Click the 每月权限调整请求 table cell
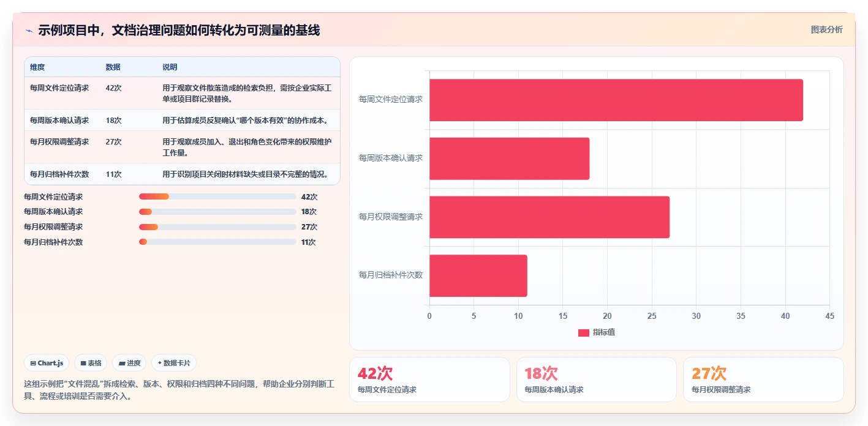Viewport: 868px width, 426px height. (59, 142)
